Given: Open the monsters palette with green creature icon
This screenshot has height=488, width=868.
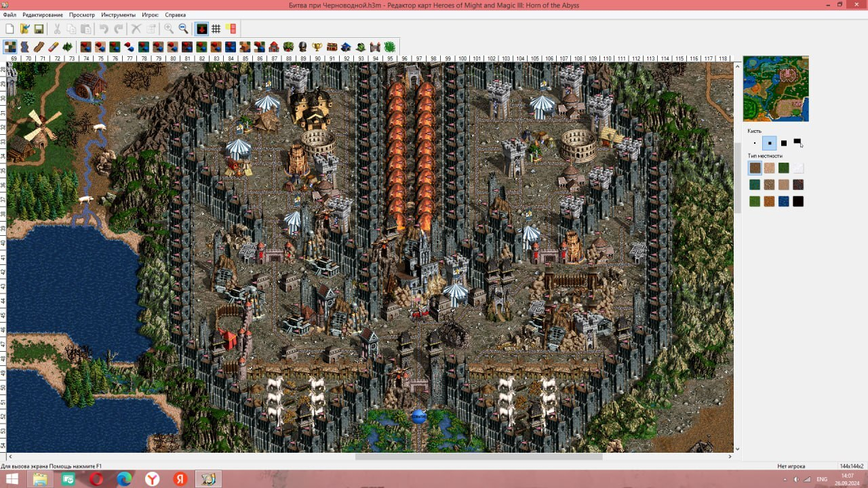Looking at the screenshot, I should pos(288,47).
